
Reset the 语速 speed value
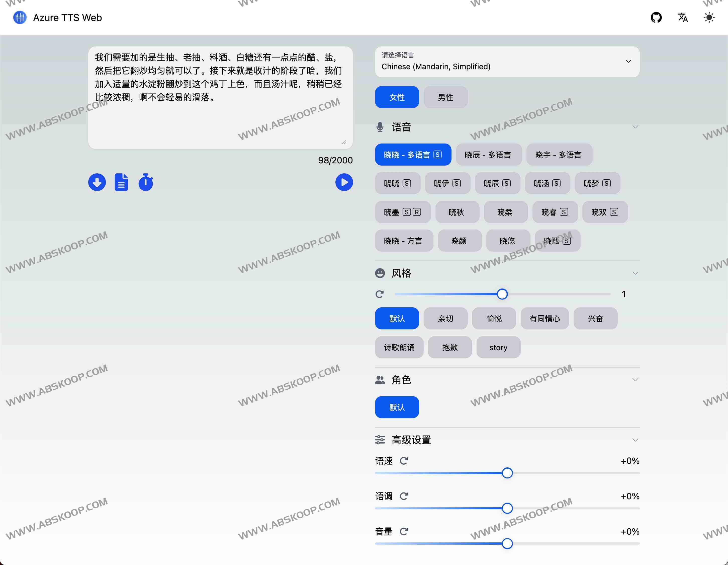(404, 461)
